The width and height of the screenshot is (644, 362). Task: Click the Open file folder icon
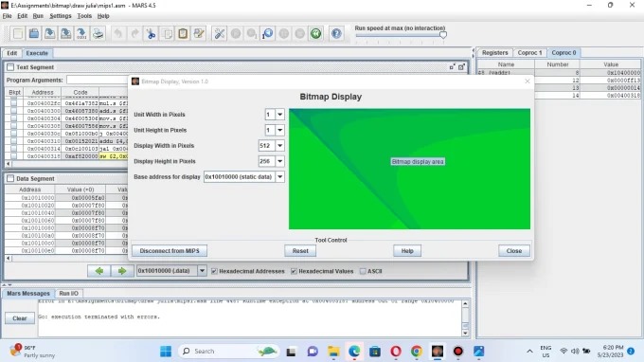[34, 34]
